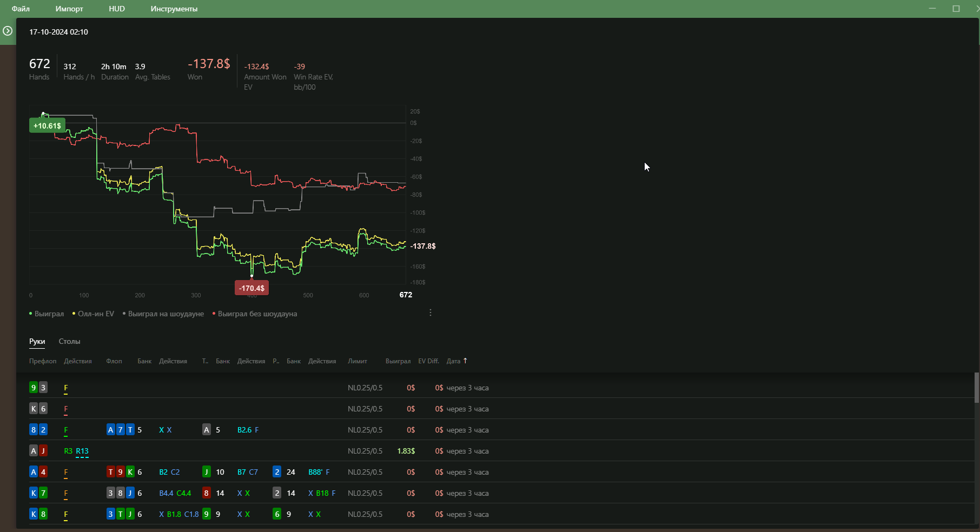This screenshot has width=980, height=532.
Task: Open the HUD menu
Action: pos(117,9)
